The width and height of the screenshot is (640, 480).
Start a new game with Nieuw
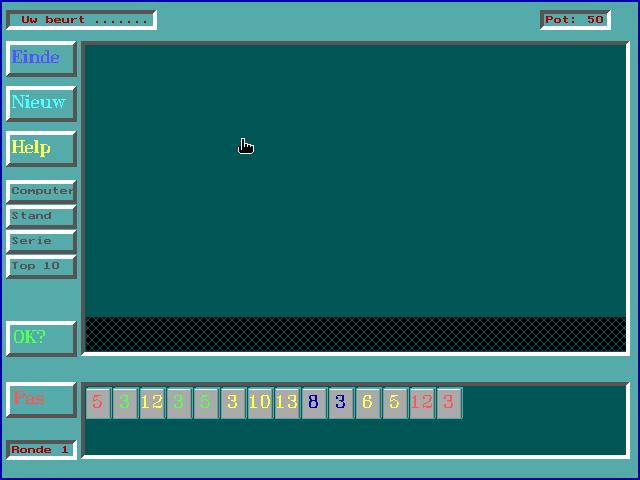[x=41, y=103]
